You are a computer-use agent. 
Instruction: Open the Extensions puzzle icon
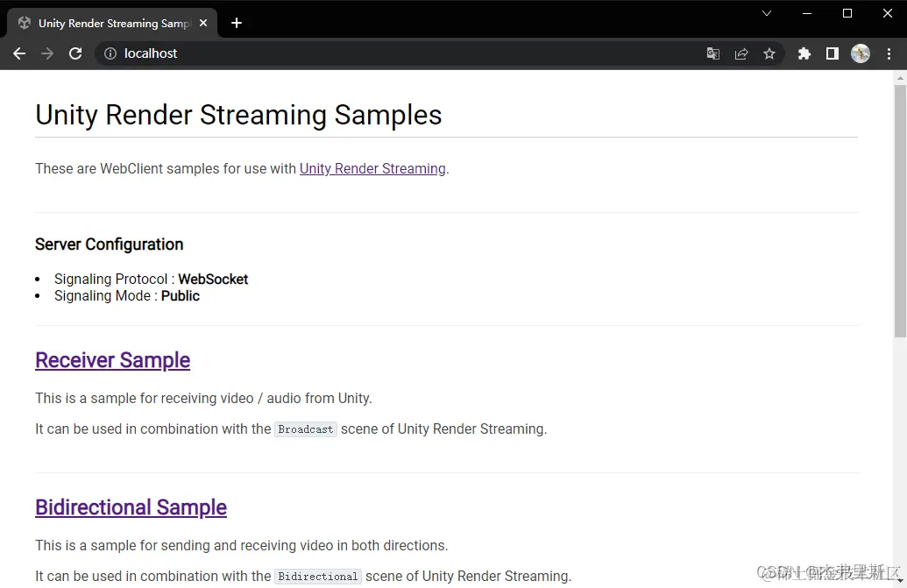coord(804,53)
